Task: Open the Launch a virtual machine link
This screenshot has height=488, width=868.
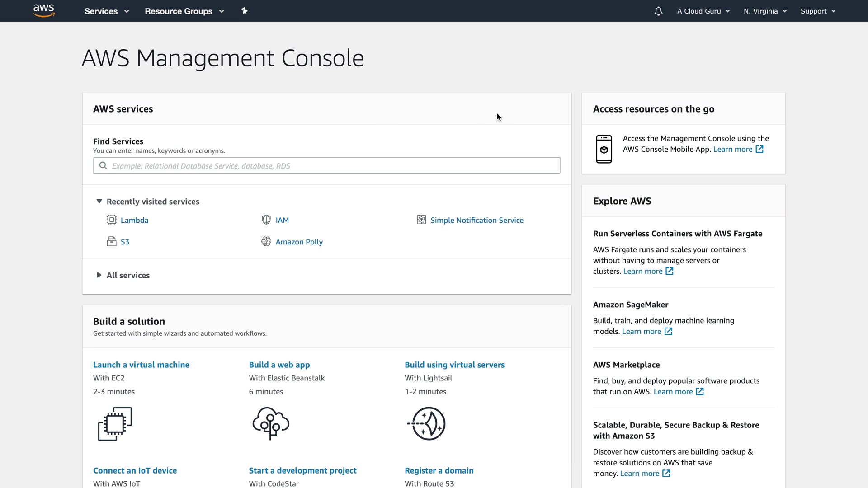Action: [x=141, y=365]
